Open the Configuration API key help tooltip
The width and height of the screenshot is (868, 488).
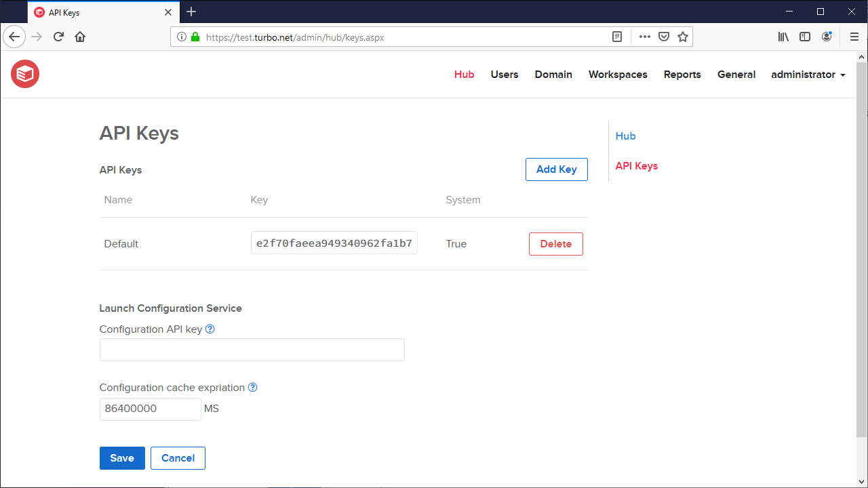(210, 329)
